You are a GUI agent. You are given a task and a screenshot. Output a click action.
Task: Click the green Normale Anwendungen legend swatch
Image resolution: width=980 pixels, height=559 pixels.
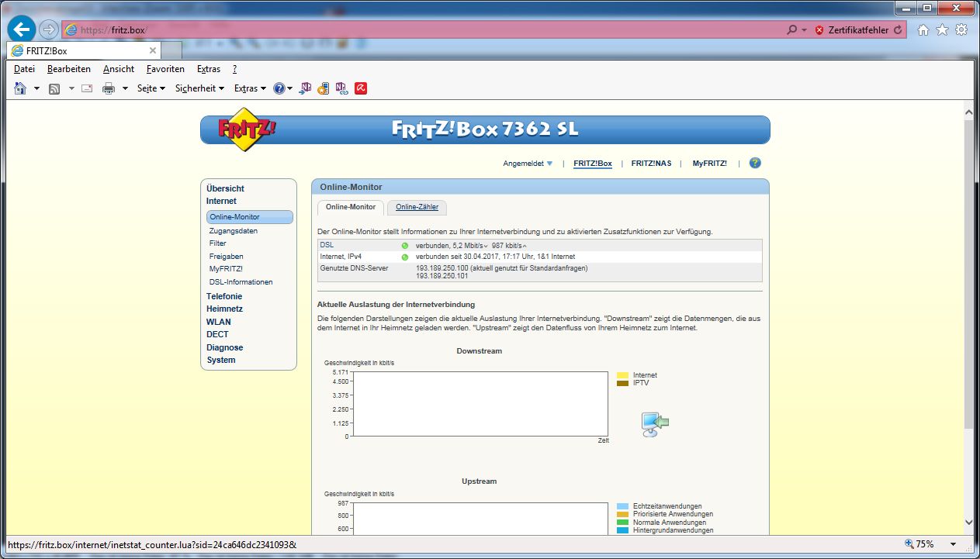(622, 523)
